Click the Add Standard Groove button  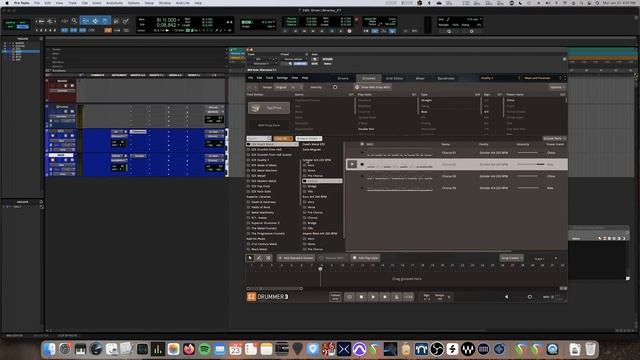(296, 258)
